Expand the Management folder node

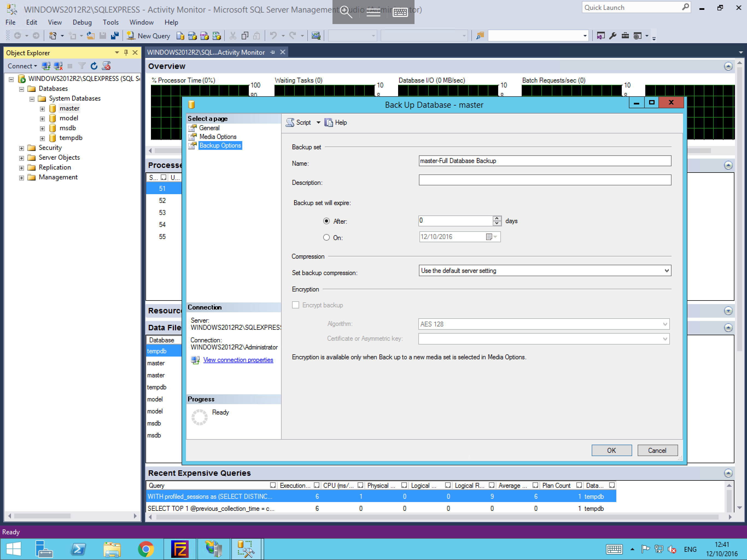[22, 178]
